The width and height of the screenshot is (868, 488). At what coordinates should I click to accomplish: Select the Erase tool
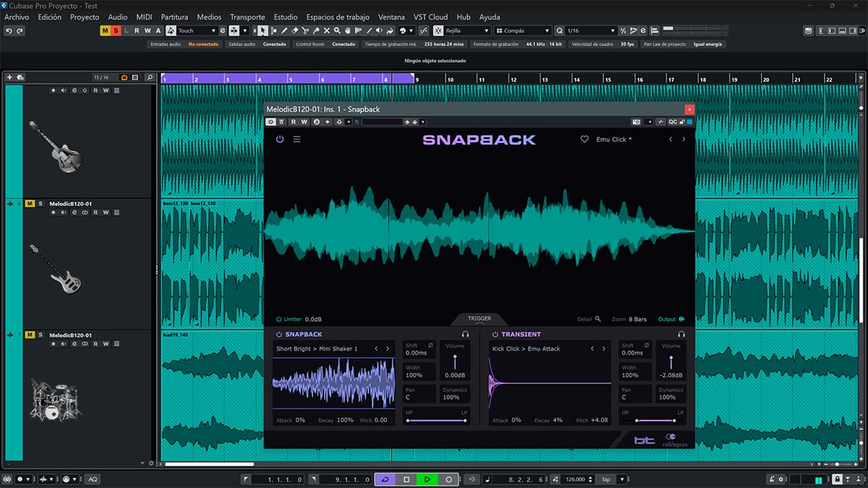(x=295, y=31)
